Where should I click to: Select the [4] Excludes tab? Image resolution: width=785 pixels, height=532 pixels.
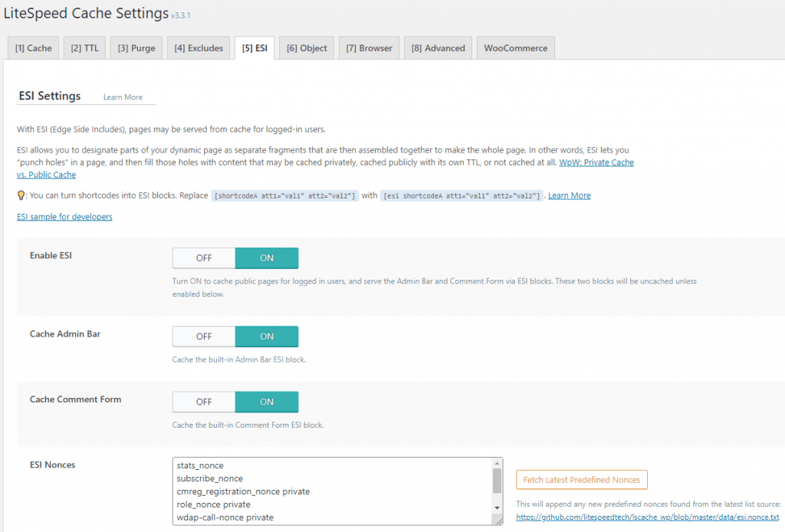[x=199, y=48]
